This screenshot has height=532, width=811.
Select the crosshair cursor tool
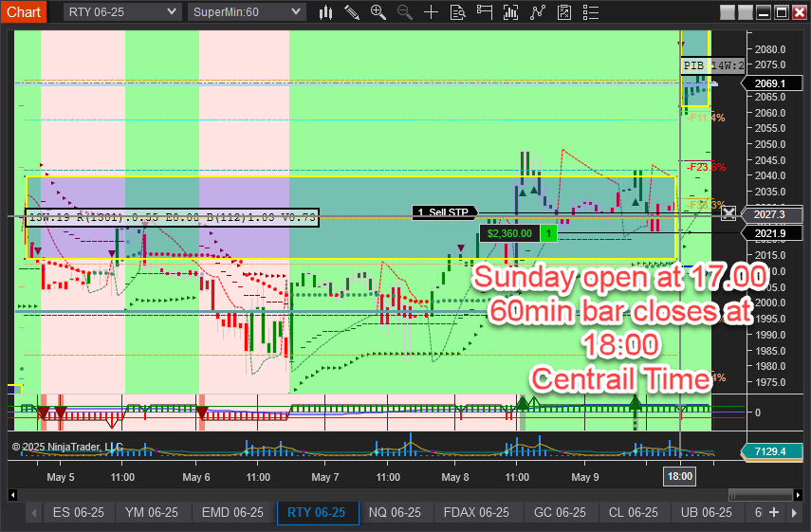pos(431,12)
